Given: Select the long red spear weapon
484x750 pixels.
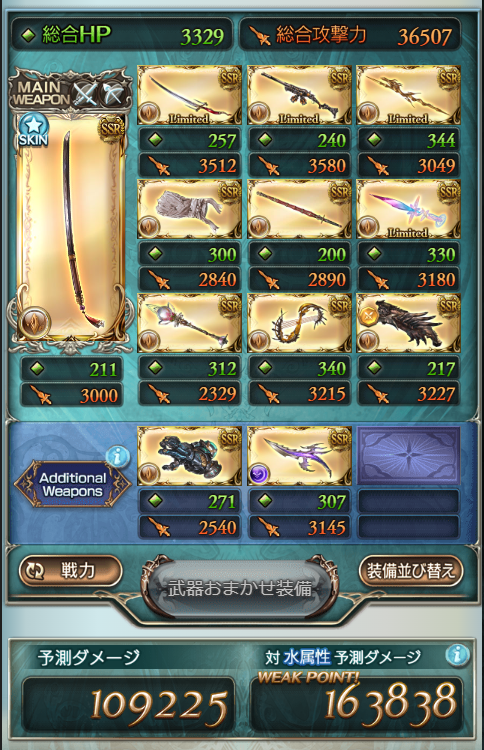Looking at the screenshot, I should 299,209.
